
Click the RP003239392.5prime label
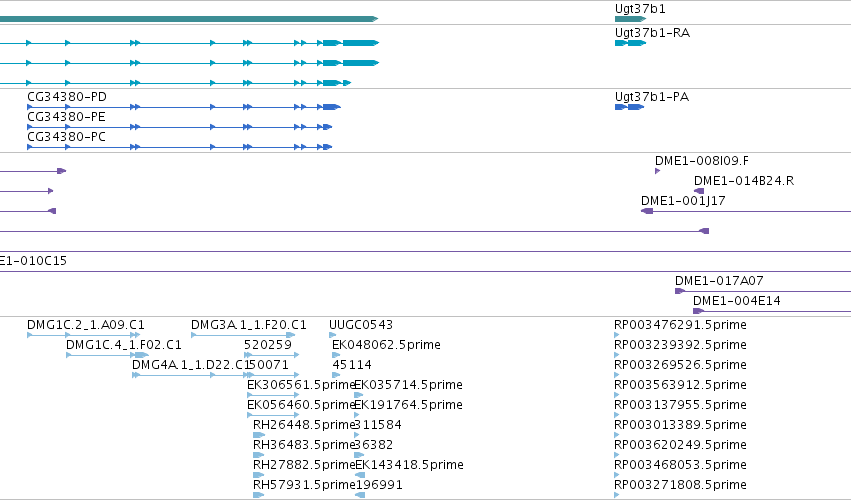pos(680,345)
